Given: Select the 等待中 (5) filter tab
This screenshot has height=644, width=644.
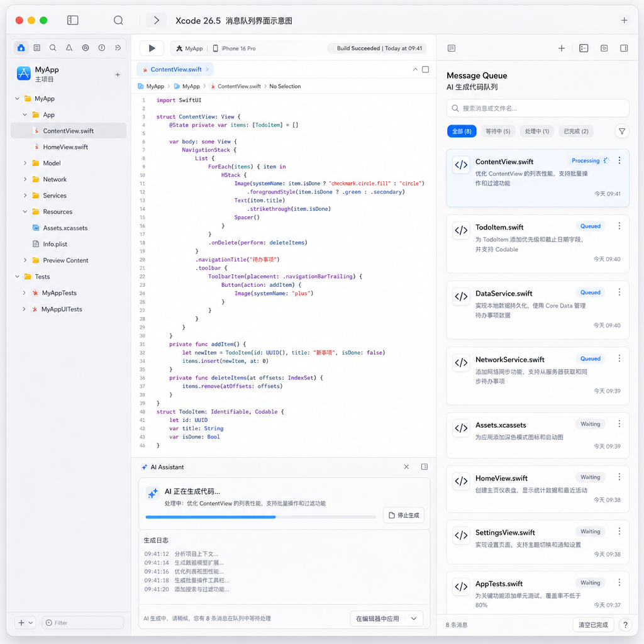Looking at the screenshot, I should tap(498, 131).
